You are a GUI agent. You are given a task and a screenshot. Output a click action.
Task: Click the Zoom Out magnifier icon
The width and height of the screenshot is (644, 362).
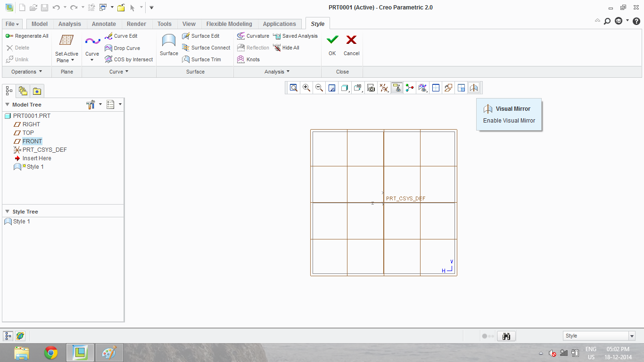click(319, 88)
